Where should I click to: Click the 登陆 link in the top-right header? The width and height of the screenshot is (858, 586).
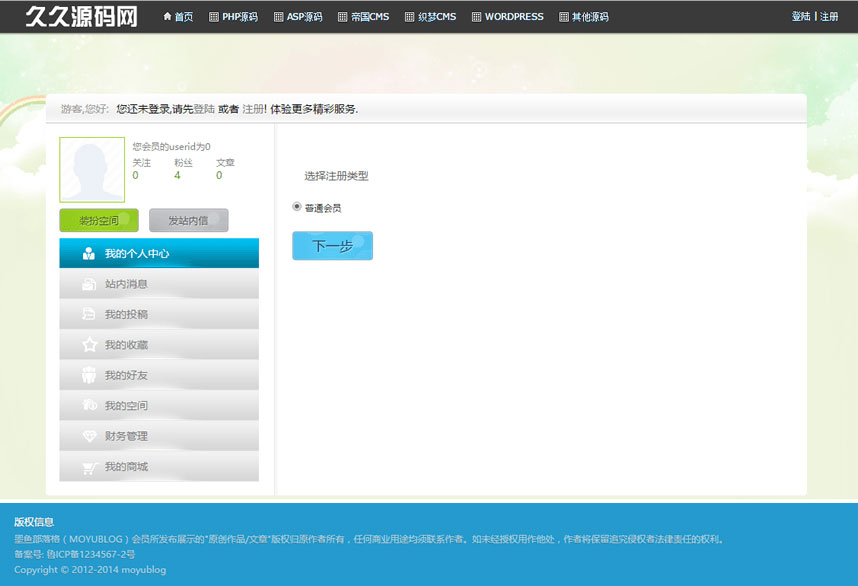click(801, 17)
